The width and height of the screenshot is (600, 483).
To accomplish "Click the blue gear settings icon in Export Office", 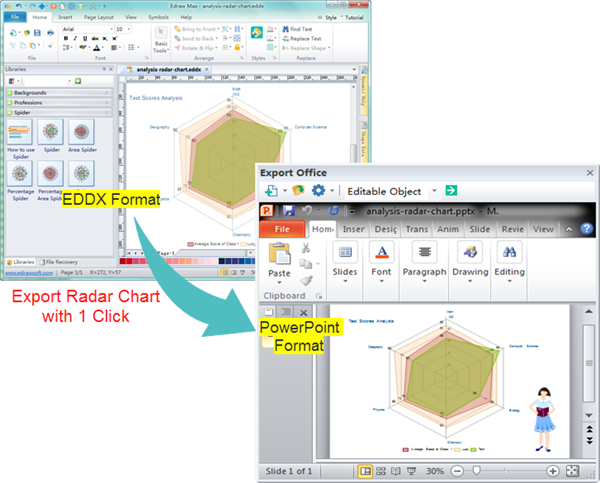I will pyautogui.click(x=318, y=190).
